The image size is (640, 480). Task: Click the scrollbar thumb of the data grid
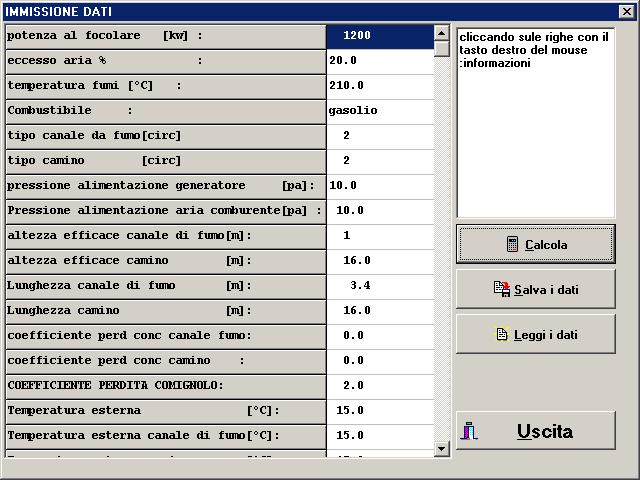[x=441, y=49]
